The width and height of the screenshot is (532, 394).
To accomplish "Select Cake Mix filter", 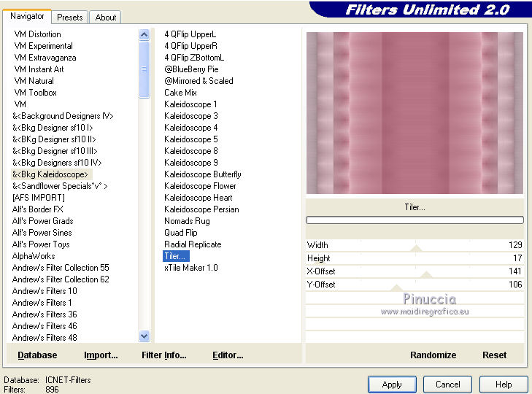I will 180,93.
